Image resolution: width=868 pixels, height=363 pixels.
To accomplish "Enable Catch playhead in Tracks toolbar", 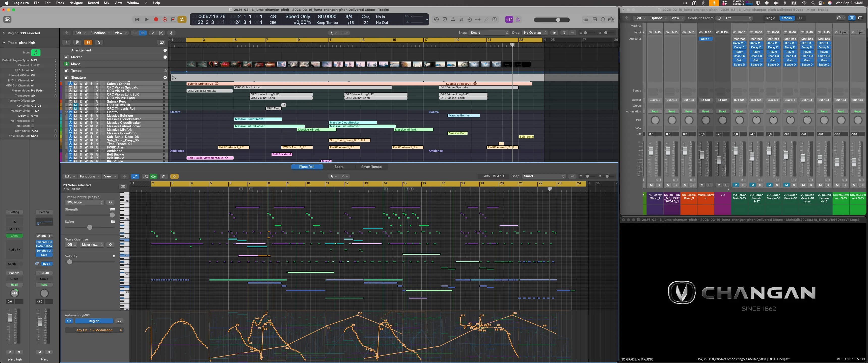I will pyautogui.click(x=171, y=33).
